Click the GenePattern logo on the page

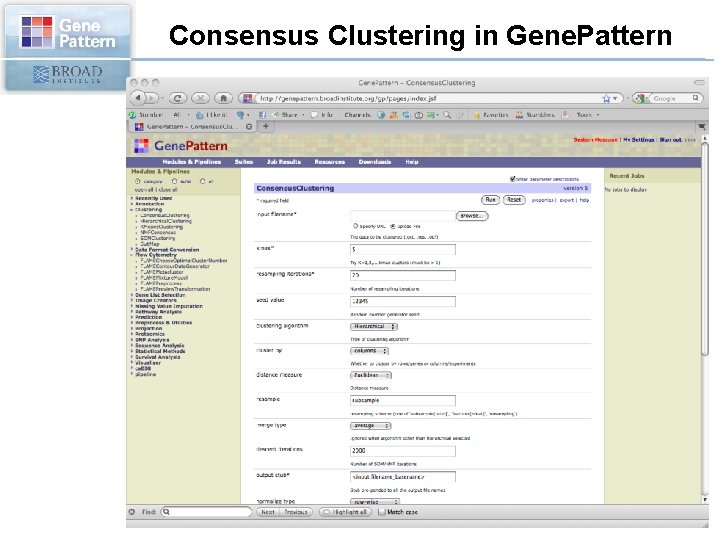[x=181, y=146]
